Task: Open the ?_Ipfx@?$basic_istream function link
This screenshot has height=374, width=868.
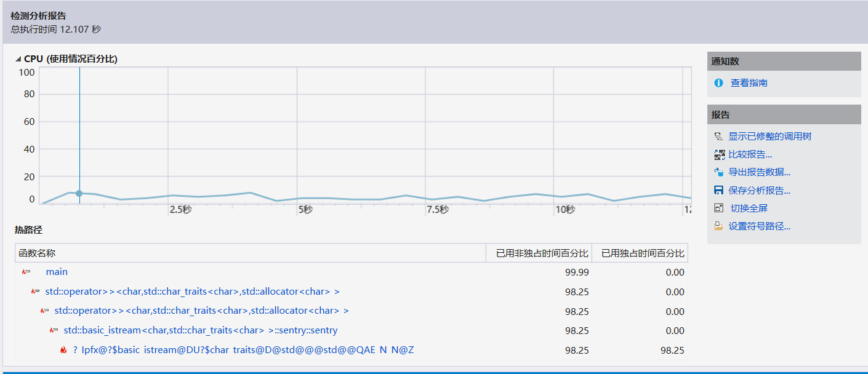Action: [x=243, y=350]
